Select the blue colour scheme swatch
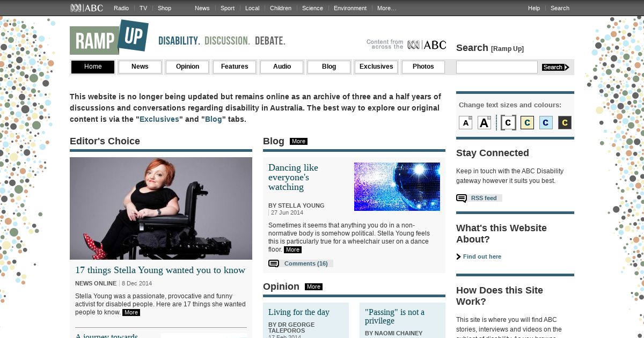 click(x=546, y=123)
